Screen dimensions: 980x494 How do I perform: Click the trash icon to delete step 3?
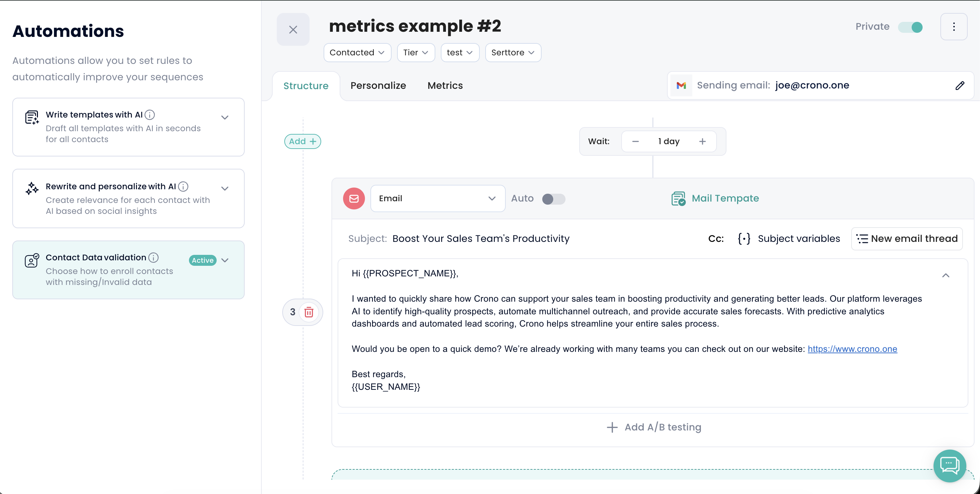309,312
